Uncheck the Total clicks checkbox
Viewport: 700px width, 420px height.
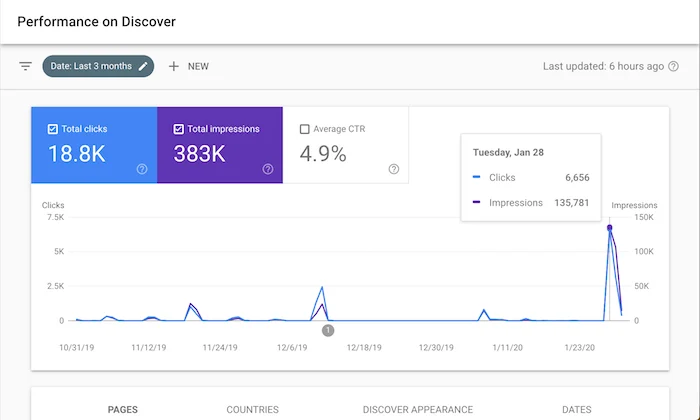point(52,129)
